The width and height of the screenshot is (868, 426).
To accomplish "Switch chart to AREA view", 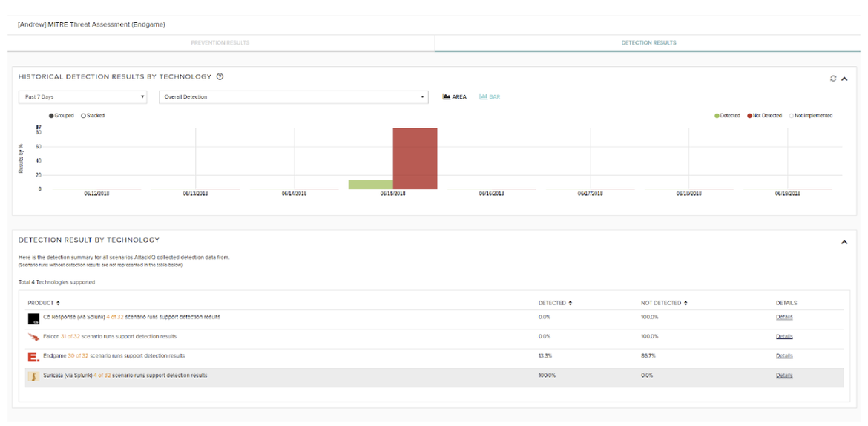I will 454,97.
